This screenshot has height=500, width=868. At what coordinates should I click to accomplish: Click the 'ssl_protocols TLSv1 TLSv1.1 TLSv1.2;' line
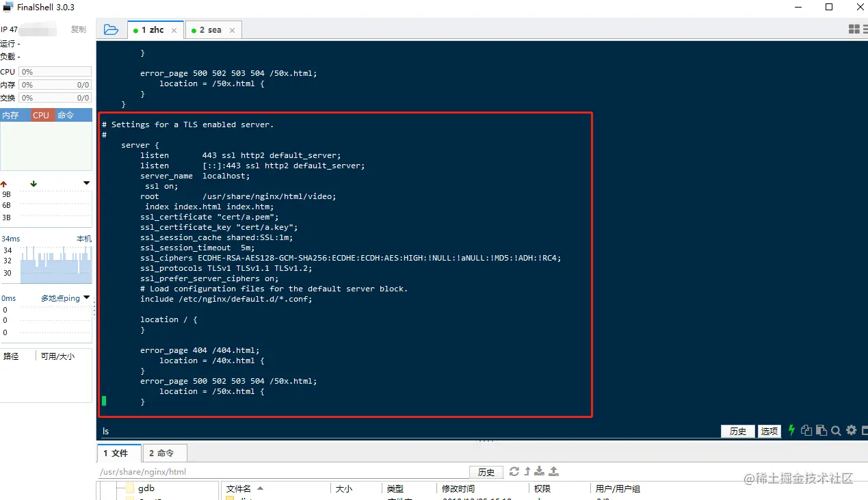226,268
